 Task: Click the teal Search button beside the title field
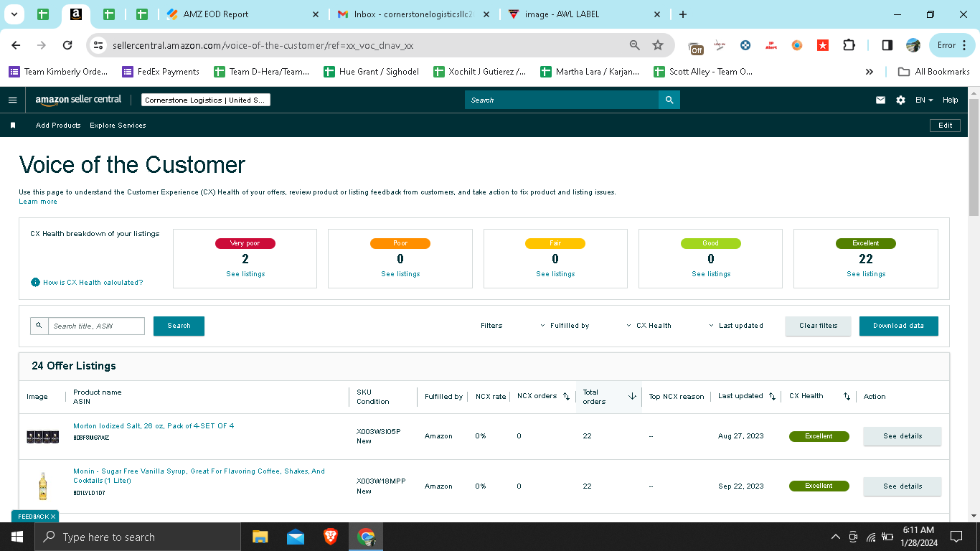point(179,326)
